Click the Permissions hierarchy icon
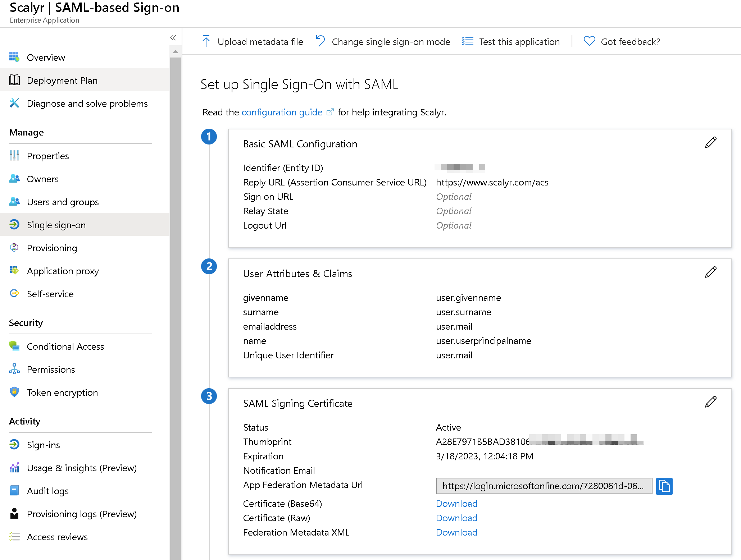 (14, 369)
